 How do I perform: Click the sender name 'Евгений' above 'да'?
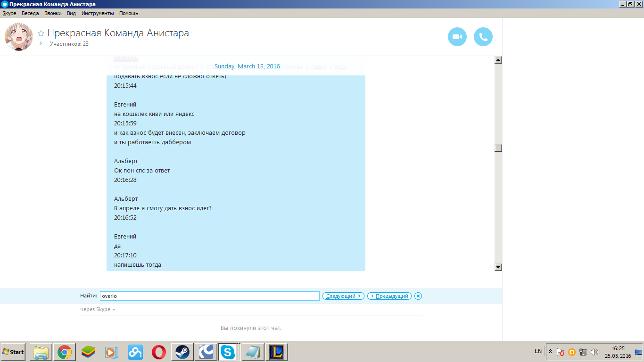tap(125, 237)
